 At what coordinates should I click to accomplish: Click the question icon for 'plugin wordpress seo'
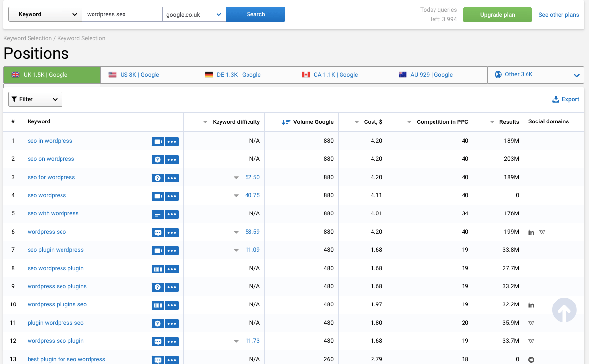pos(158,324)
